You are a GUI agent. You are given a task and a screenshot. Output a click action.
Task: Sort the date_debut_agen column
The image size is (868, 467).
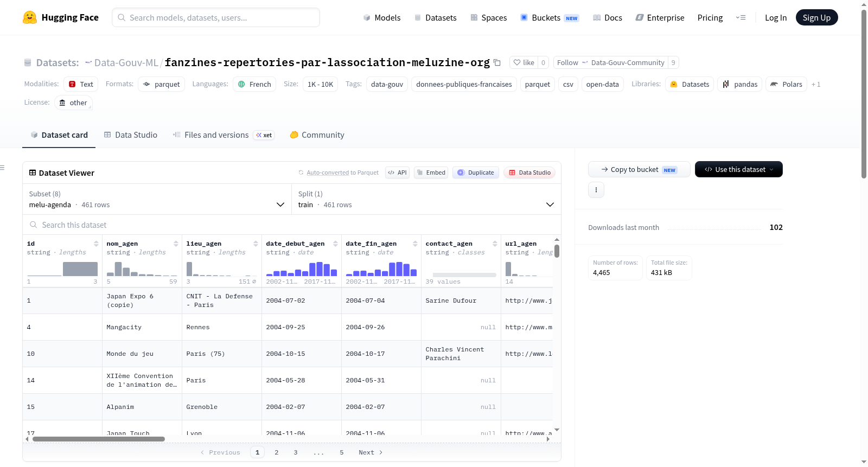(335, 244)
